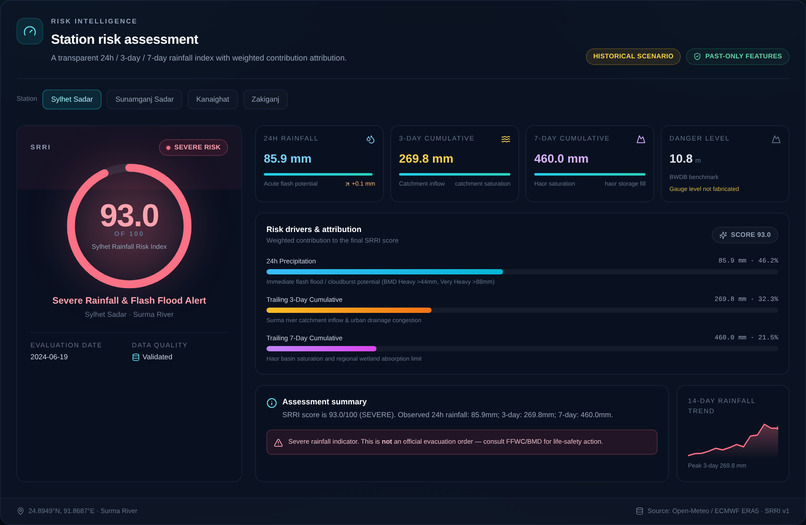Click the 'Validated' data quality label
Screen dimensions: 806x525
tap(157, 357)
